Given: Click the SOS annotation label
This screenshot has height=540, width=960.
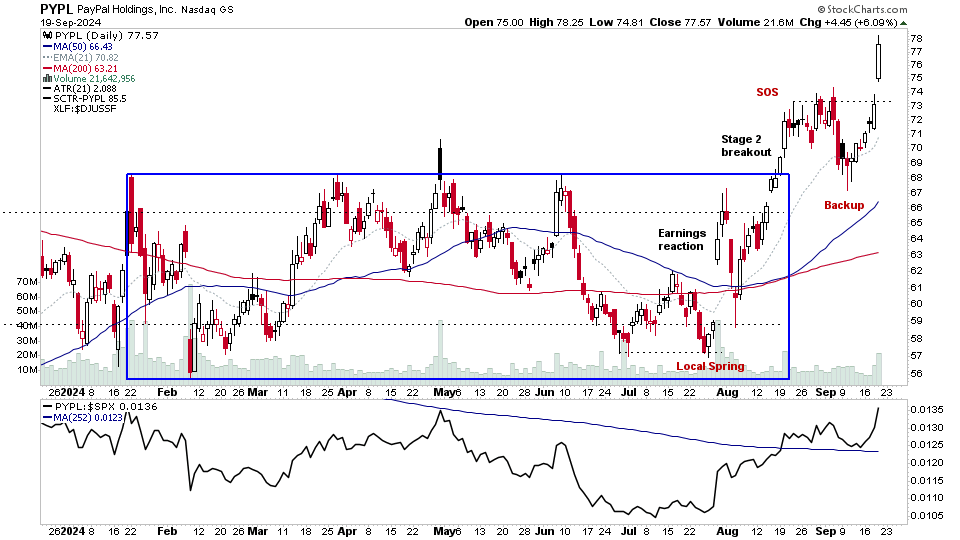Looking at the screenshot, I should coord(767,92).
